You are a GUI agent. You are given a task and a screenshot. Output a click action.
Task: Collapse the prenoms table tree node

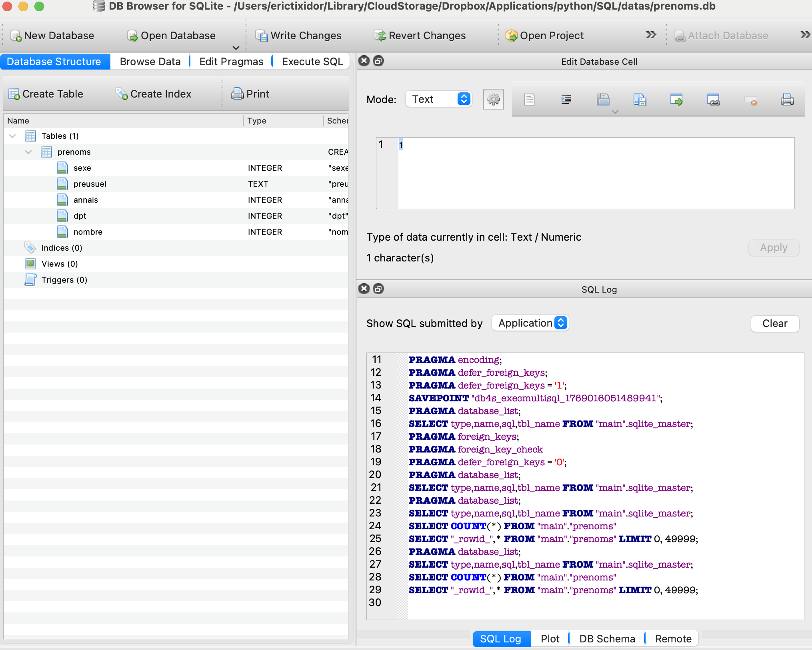[x=28, y=152]
